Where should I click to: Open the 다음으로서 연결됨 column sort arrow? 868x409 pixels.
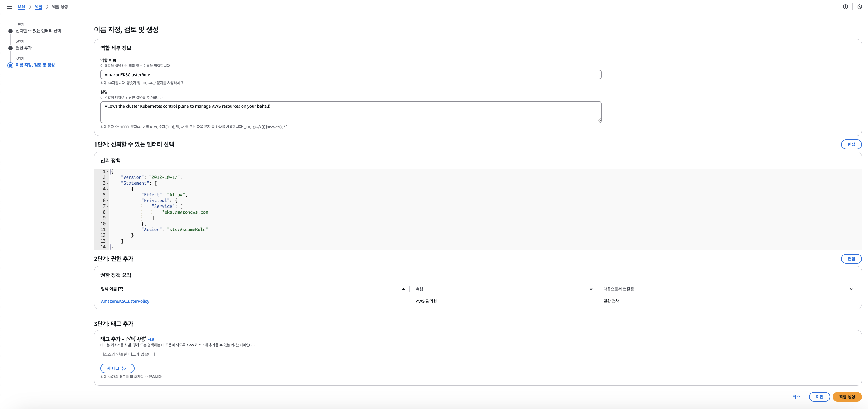(x=851, y=289)
